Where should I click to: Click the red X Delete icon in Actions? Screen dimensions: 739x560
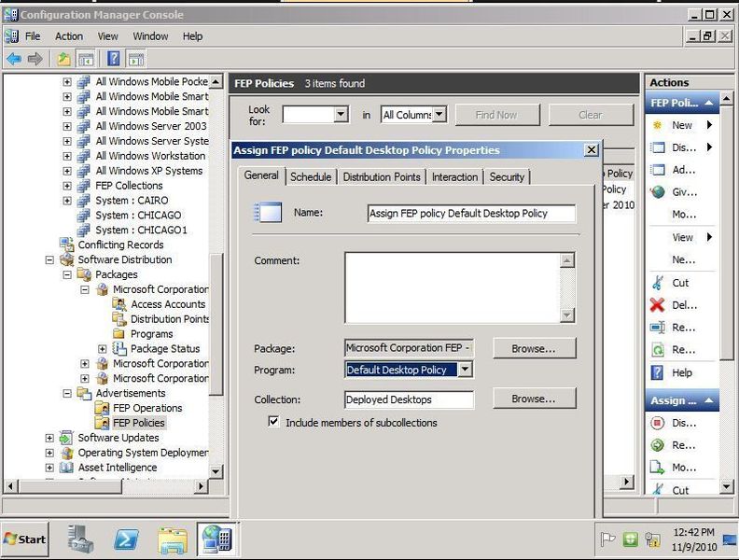pos(658,305)
